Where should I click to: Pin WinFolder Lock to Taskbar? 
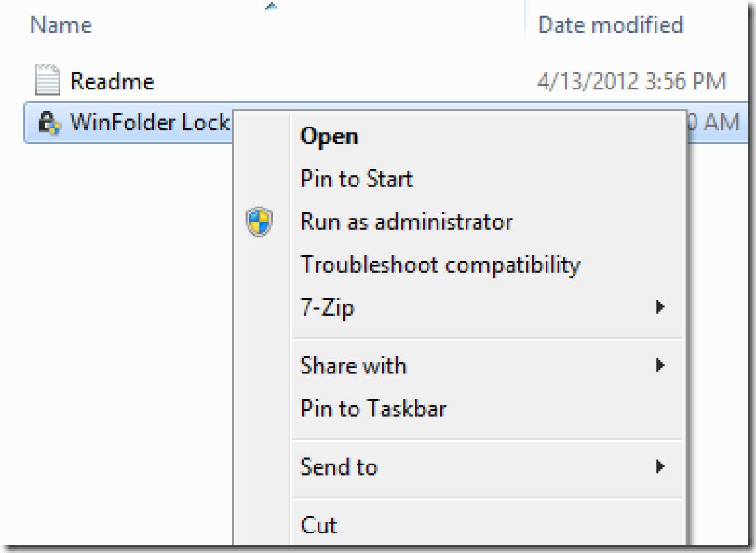pyautogui.click(x=373, y=408)
